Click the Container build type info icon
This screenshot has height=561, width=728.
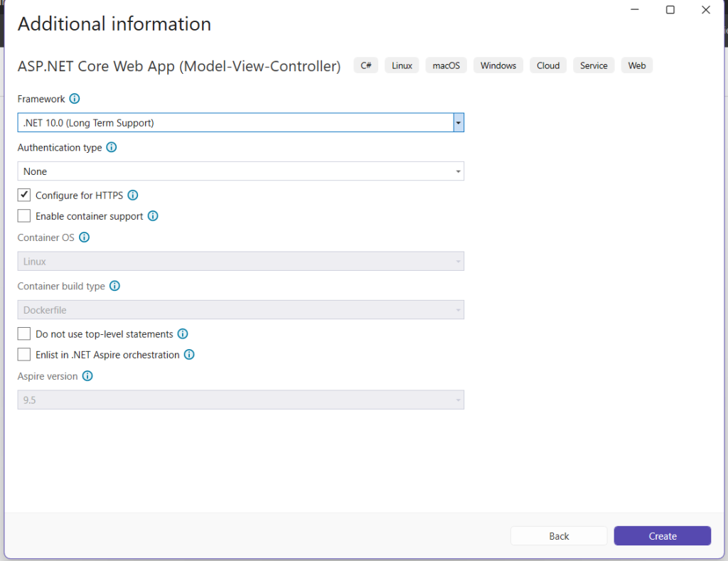point(114,286)
